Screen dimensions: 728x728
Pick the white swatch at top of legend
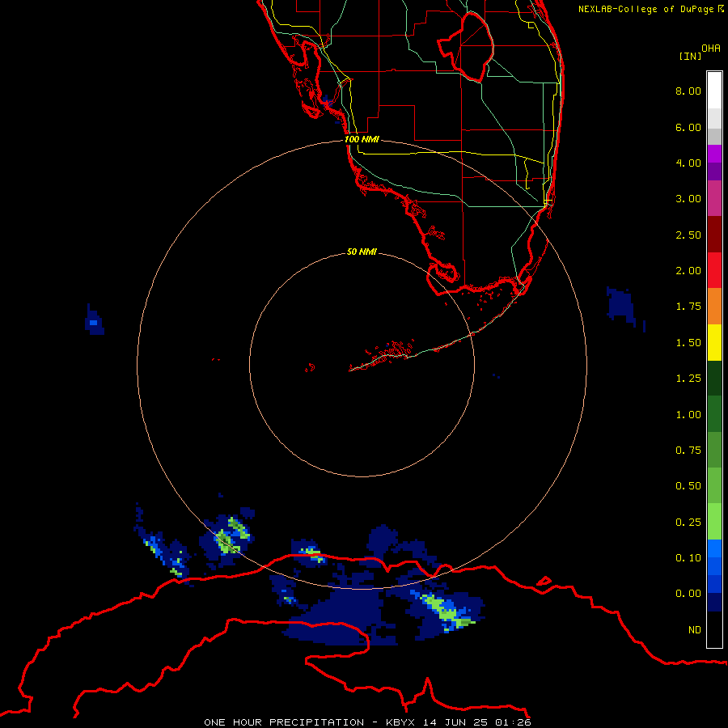[x=714, y=91]
